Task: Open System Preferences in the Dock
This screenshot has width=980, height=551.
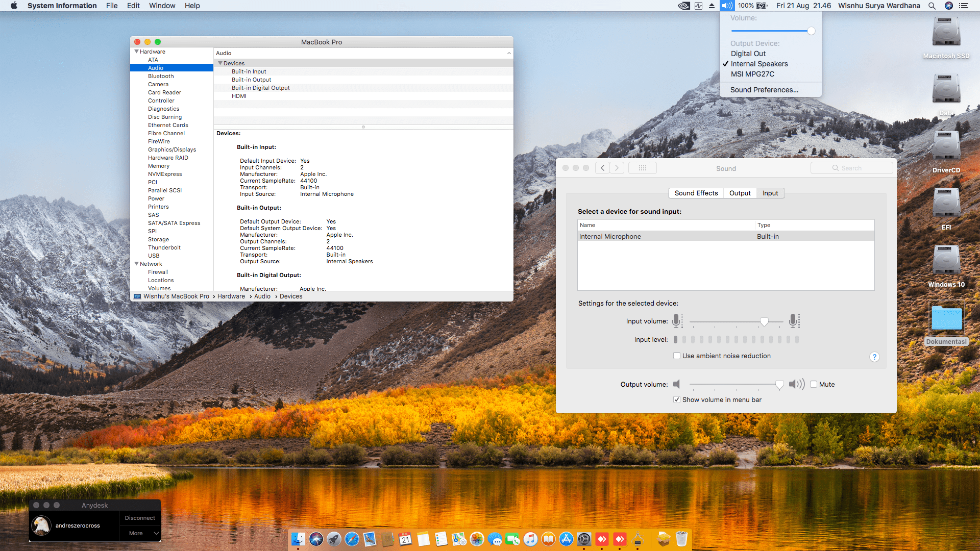Action: point(584,539)
